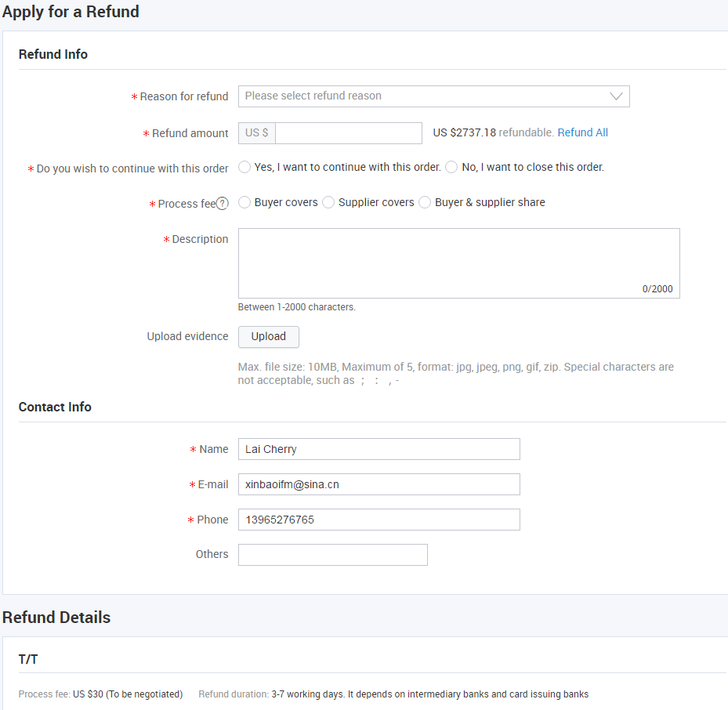Viewport: 728px width, 710px height.
Task: Click the Process fee help question-mark icon
Action: pyautogui.click(x=223, y=204)
